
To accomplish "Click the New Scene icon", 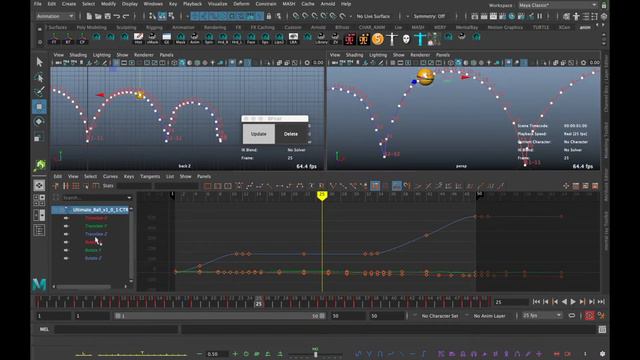I will pyautogui.click(x=89, y=16).
